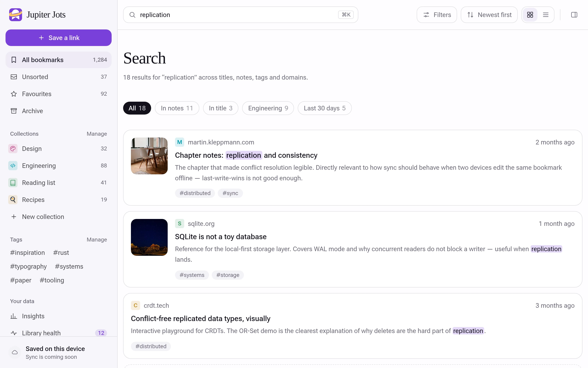588x368 pixels.
Task: Open the Unsorted inbox
Action: click(59, 77)
